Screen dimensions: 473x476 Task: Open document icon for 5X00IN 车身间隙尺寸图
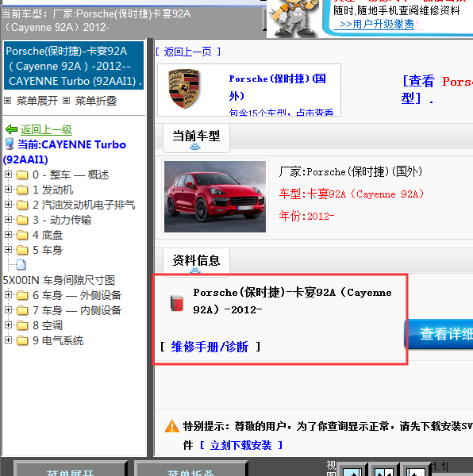21,265
